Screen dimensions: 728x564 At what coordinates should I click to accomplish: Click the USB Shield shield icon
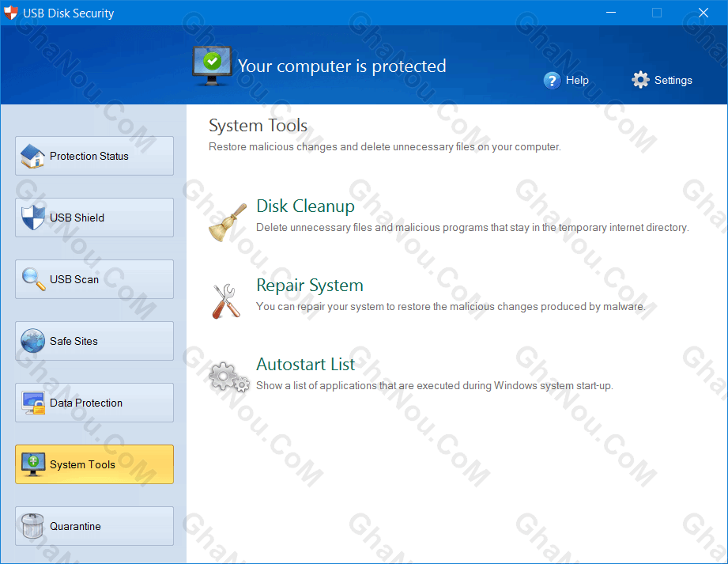[32, 218]
